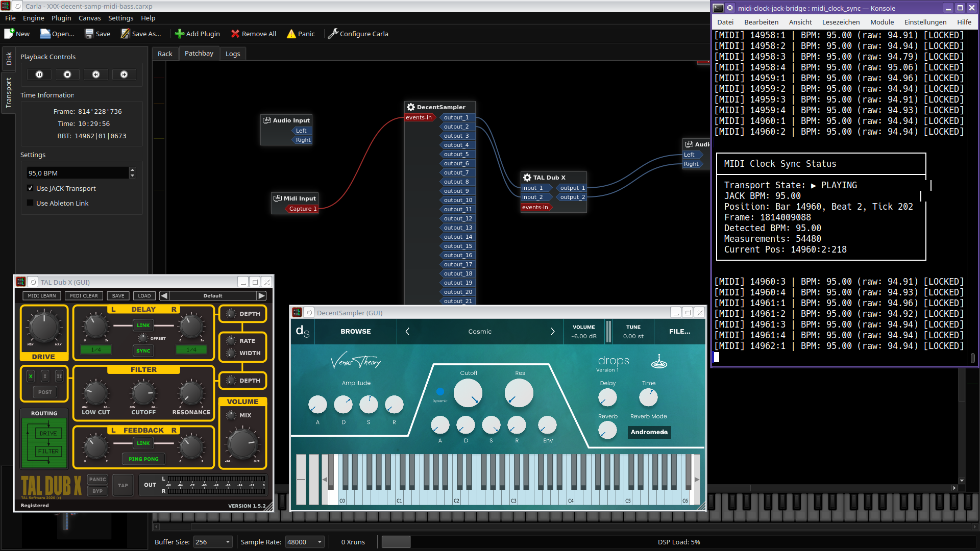Screen dimensions: 980x551
Task: Toggle PING PONG feedback mode
Action: click(x=143, y=459)
